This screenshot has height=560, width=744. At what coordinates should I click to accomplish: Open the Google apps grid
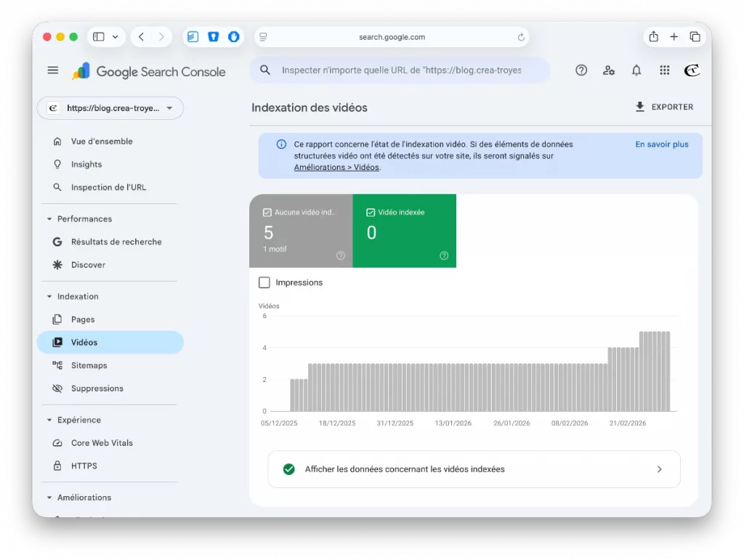point(664,70)
